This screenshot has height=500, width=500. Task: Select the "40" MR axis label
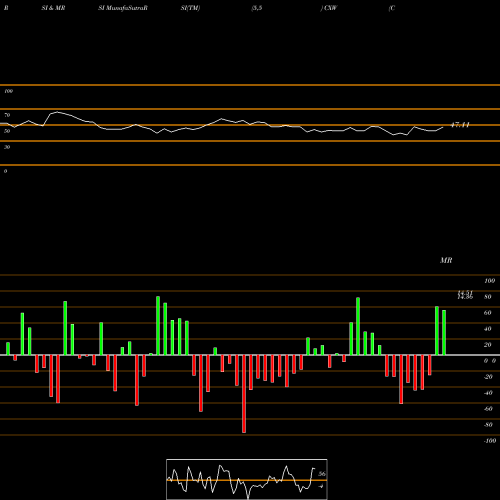coord(488,329)
